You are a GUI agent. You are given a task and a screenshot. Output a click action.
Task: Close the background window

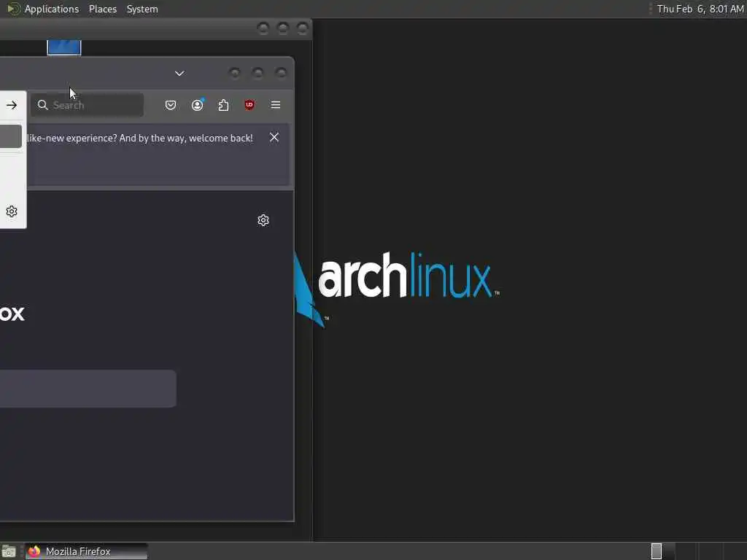click(303, 28)
